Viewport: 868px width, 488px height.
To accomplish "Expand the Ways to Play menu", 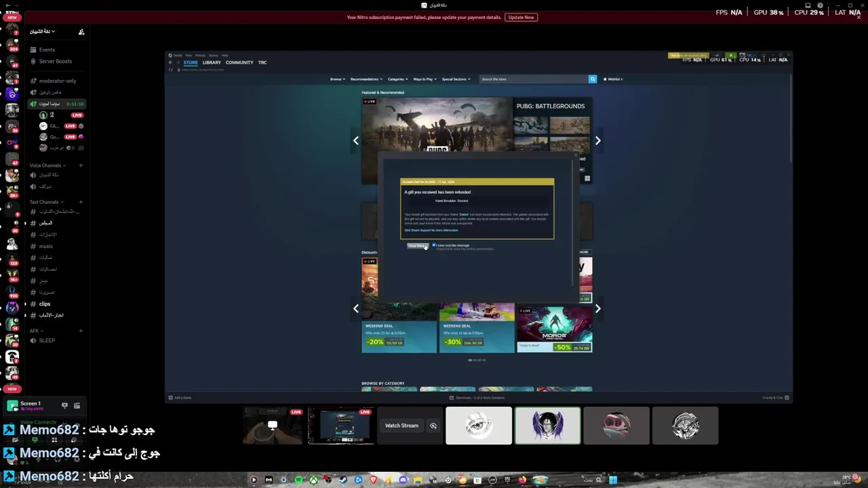I will (x=425, y=79).
